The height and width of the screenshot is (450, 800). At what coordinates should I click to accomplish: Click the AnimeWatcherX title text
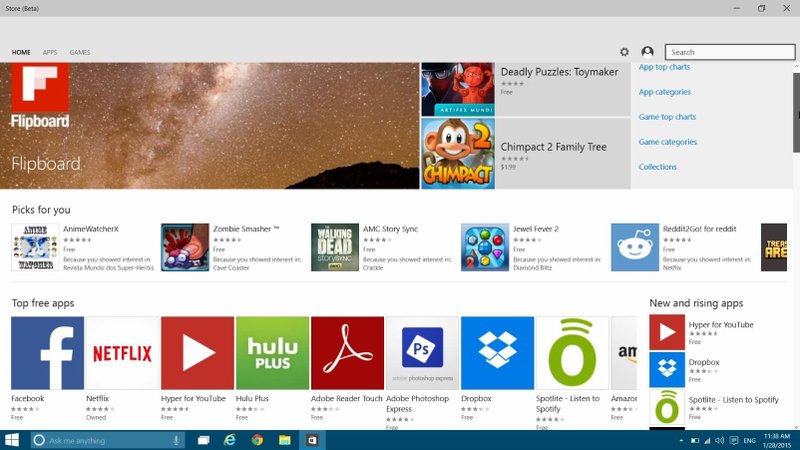[x=91, y=229]
